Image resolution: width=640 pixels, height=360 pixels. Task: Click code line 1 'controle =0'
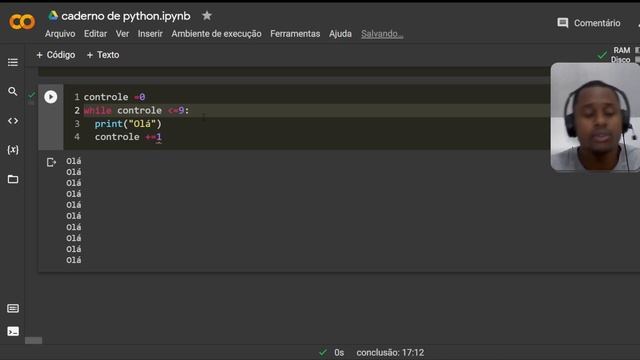(x=114, y=97)
